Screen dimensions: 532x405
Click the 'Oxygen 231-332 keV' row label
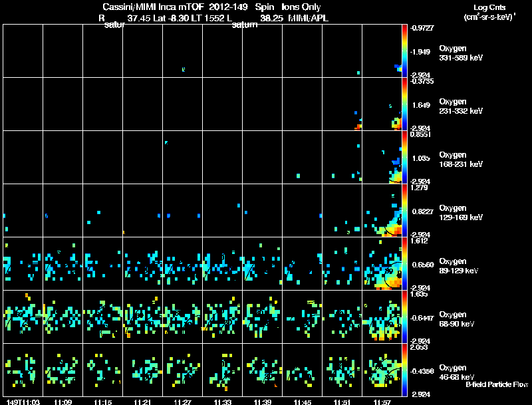tap(461, 106)
